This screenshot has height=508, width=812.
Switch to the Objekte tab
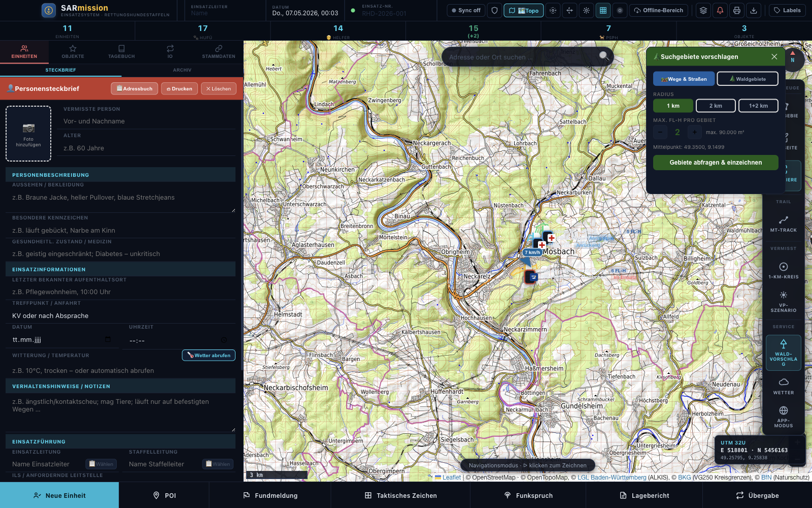pos(73,52)
